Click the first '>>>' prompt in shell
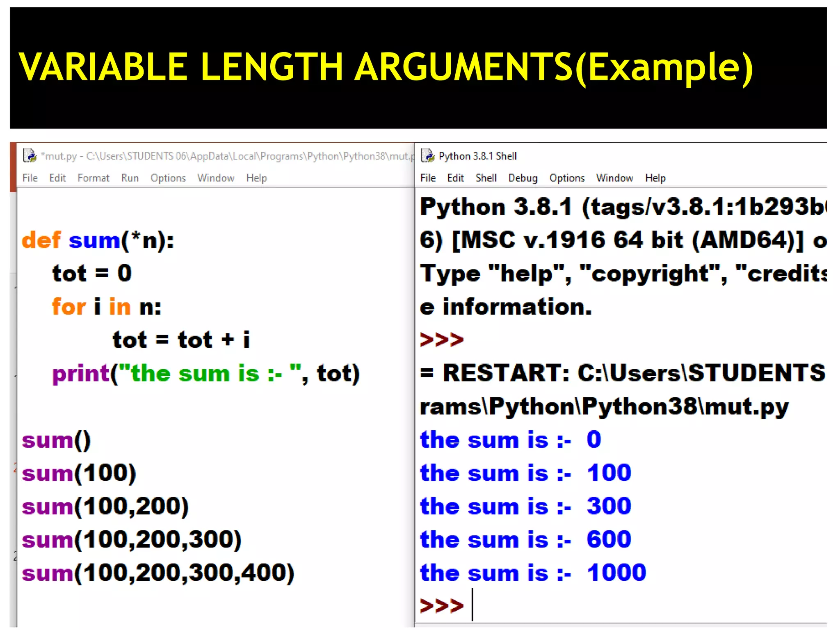 442,340
